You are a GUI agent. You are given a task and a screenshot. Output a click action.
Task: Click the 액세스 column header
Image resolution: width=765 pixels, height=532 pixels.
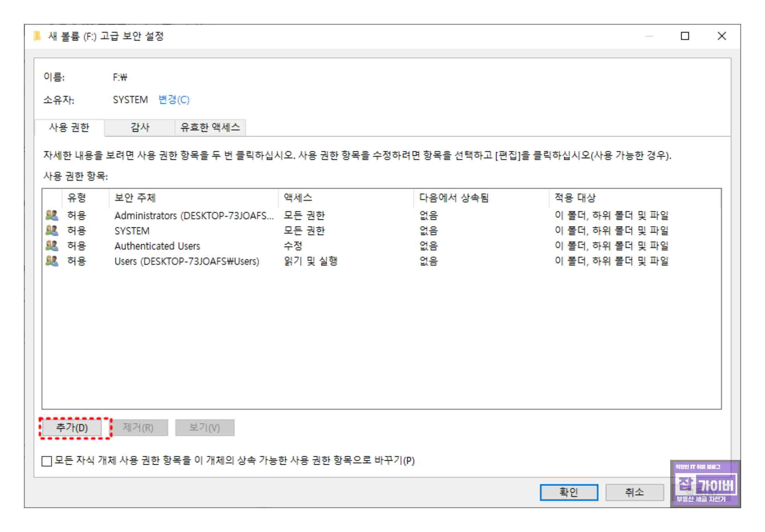pyautogui.click(x=298, y=198)
